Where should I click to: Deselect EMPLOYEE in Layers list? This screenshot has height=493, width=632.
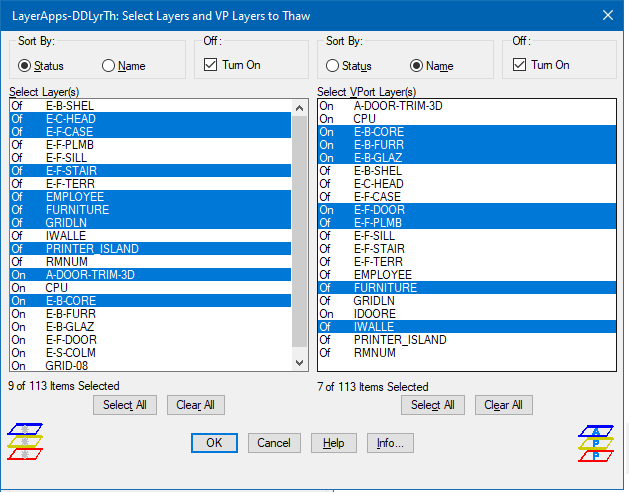pos(150,197)
